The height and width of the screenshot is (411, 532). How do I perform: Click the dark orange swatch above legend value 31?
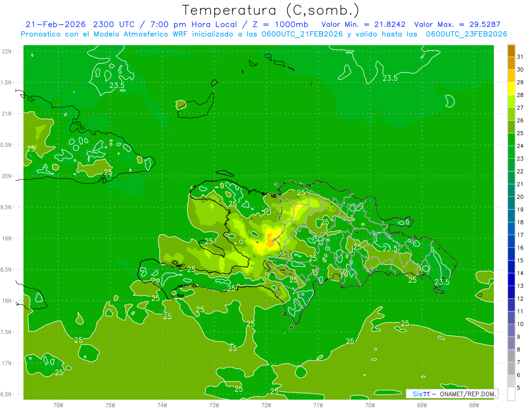pyautogui.click(x=511, y=51)
